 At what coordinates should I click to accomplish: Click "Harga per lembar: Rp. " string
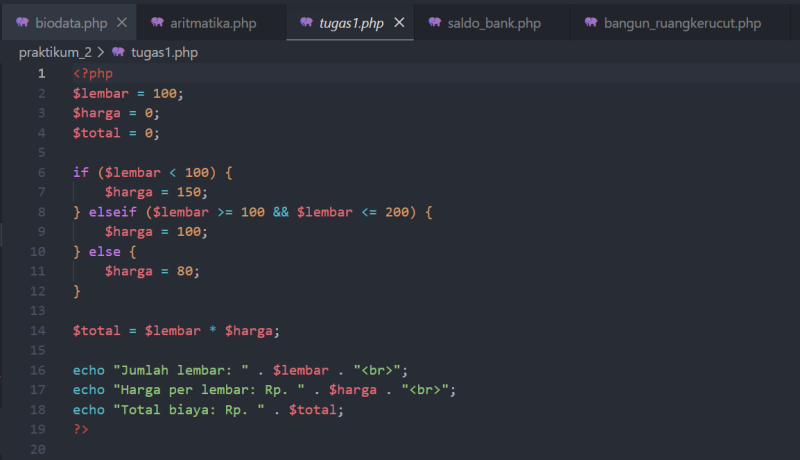[209, 390]
